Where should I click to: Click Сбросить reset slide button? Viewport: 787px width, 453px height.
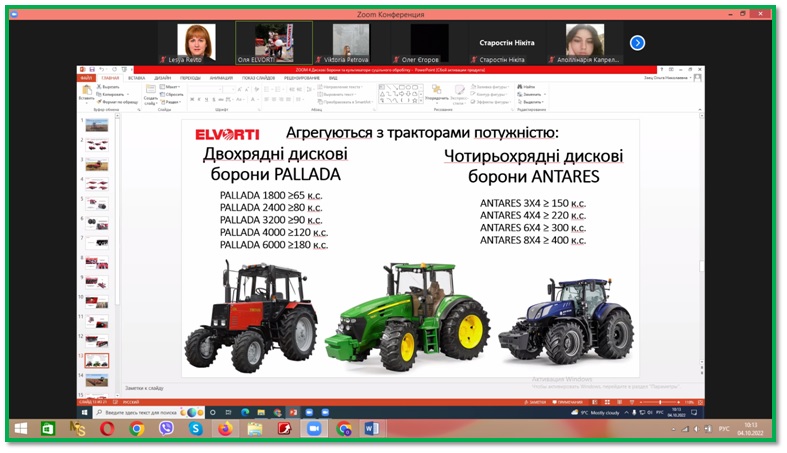pyautogui.click(x=172, y=94)
